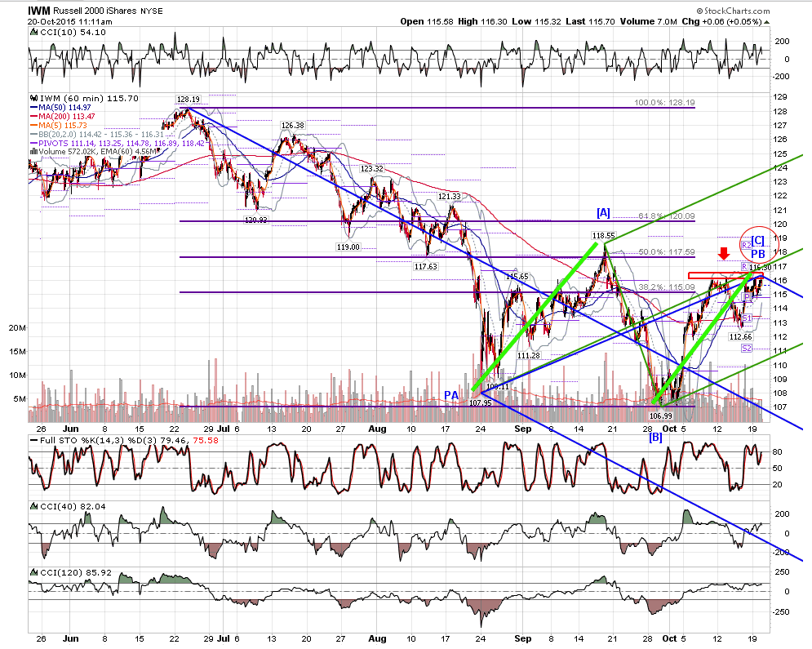Select the R2 pivot box

click(x=746, y=245)
